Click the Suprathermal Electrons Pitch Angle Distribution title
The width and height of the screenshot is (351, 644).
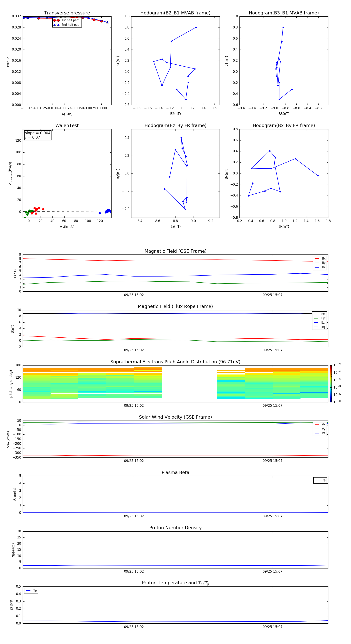click(175, 362)
